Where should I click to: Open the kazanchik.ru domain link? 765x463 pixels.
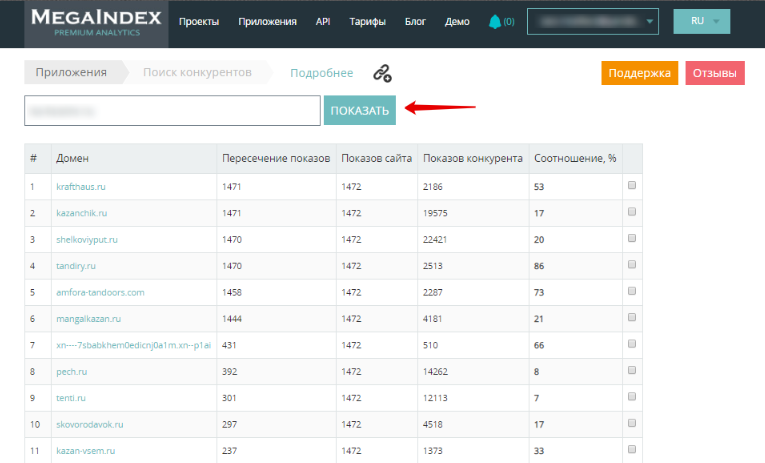click(81, 213)
